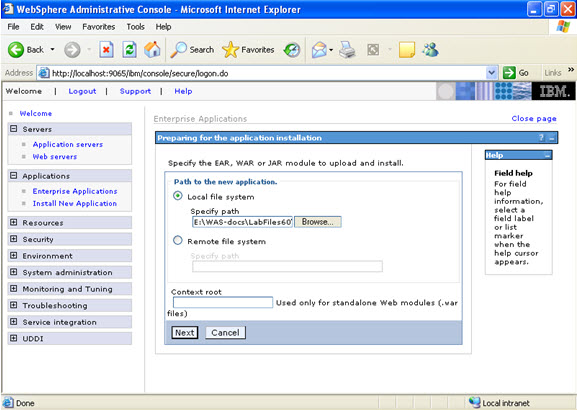Open the Application servers link
The height and width of the screenshot is (410, 577).
tap(68, 144)
